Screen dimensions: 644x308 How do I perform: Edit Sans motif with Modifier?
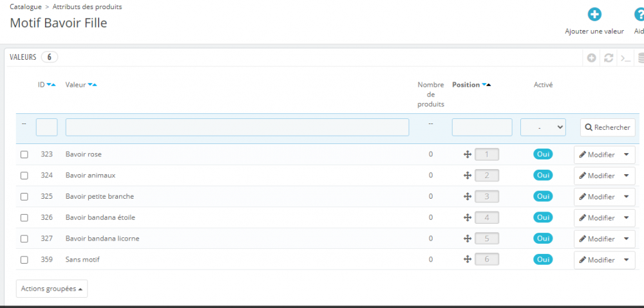(x=597, y=260)
